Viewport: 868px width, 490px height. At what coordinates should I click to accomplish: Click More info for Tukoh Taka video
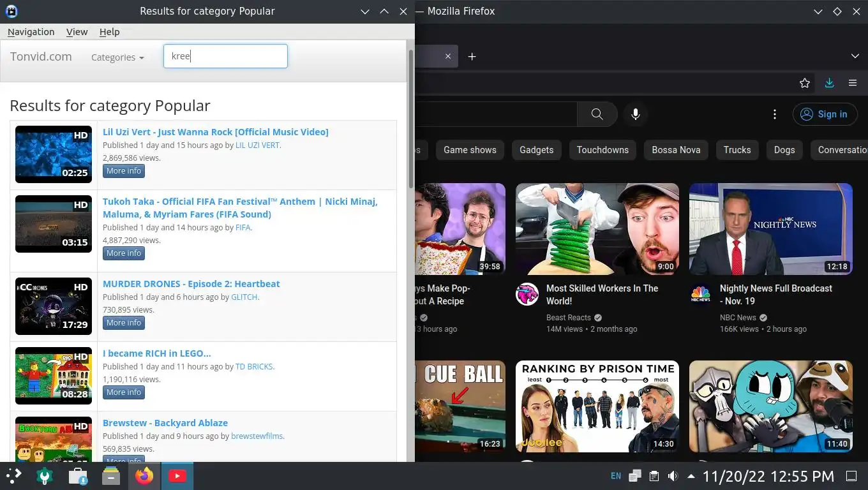(x=124, y=253)
